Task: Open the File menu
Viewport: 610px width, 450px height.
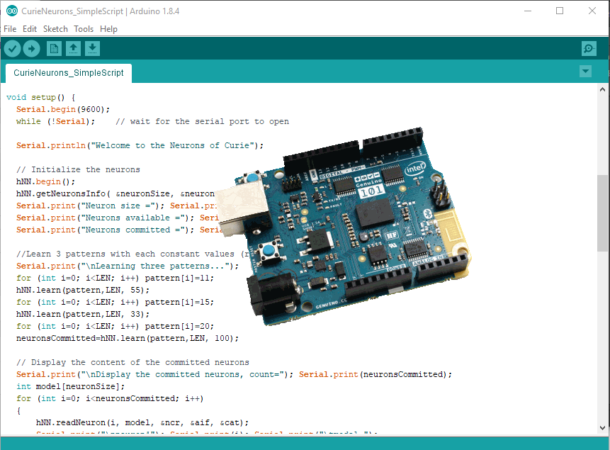Action: (x=10, y=29)
